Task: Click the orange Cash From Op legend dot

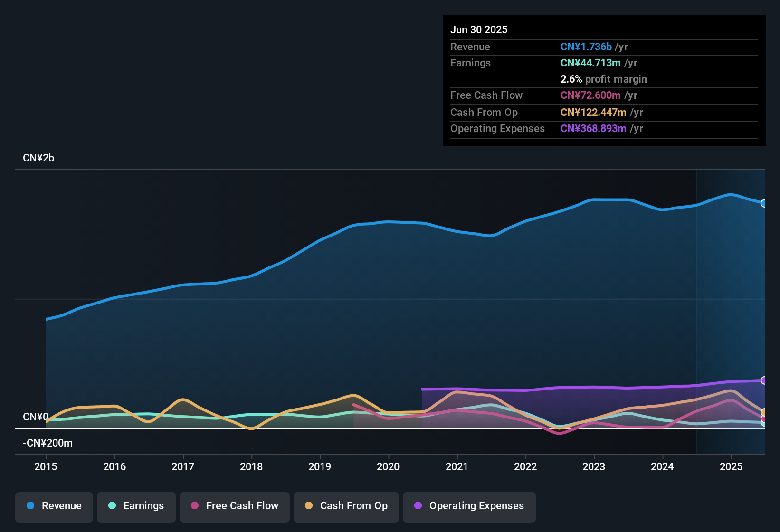Action: pyautogui.click(x=309, y=506)
